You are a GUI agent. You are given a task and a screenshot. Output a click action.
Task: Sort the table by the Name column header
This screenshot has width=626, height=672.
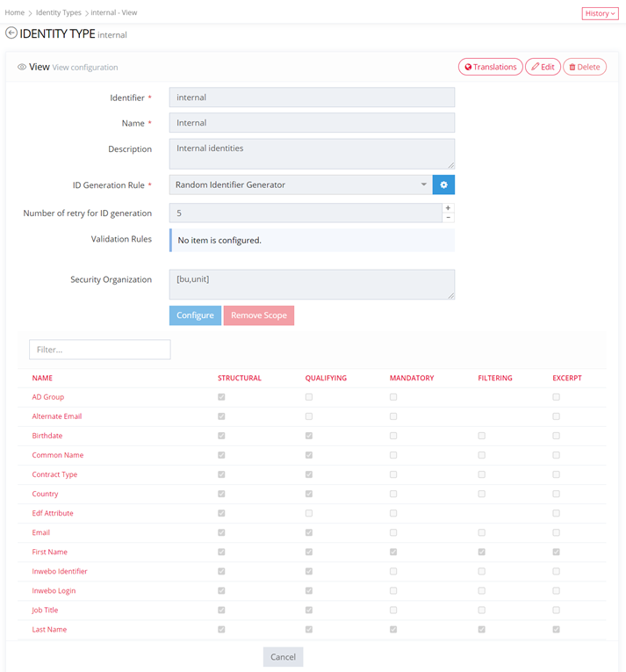click(42, 378)
